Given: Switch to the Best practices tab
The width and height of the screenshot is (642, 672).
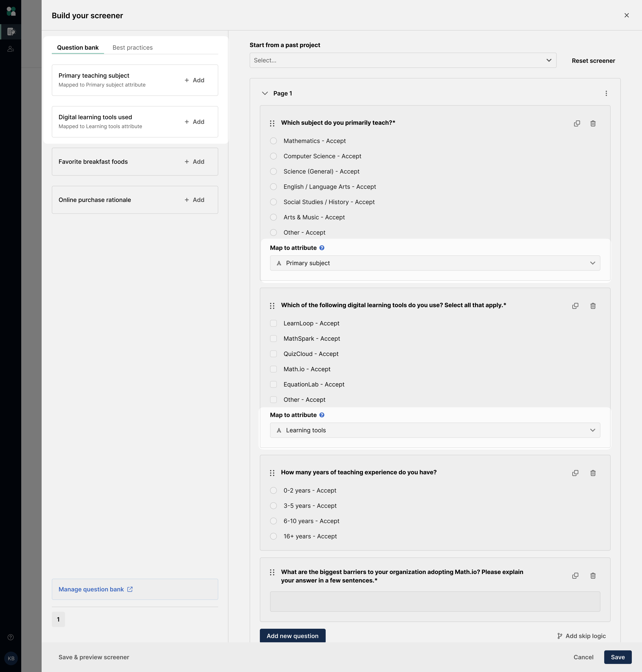Looking at the screenshot, I should tap(132, 48).
